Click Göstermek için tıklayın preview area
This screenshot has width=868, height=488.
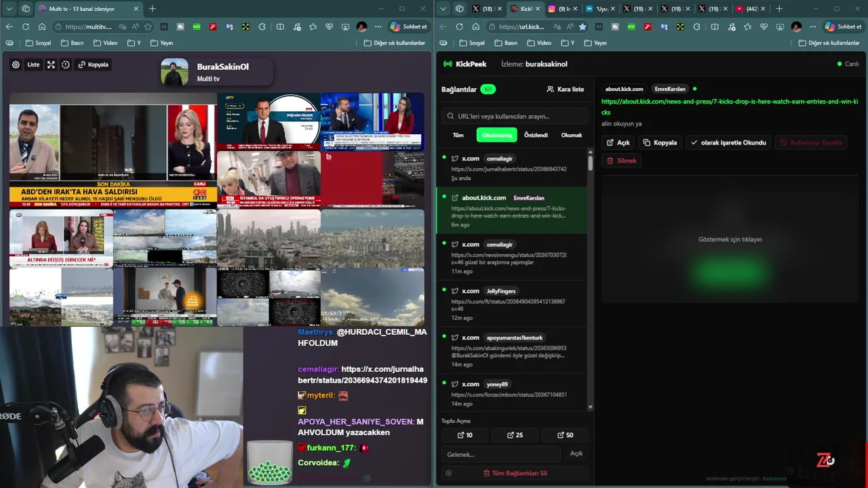[x=730, y=239]
